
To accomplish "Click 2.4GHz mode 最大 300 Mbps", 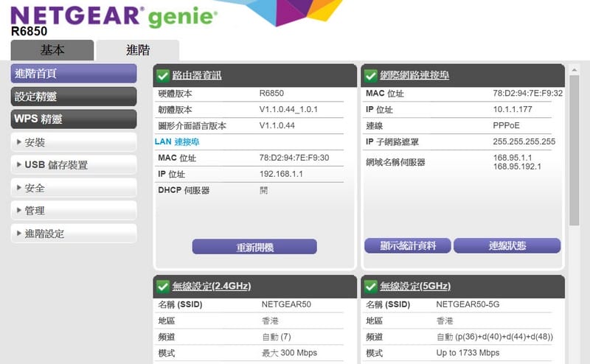I will click(x=289, y=353).
